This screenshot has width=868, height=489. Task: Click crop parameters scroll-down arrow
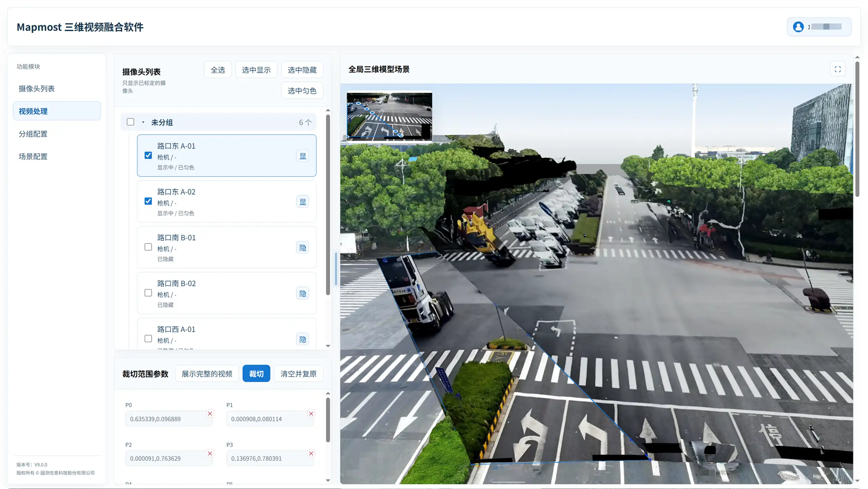tap(328, 480)
